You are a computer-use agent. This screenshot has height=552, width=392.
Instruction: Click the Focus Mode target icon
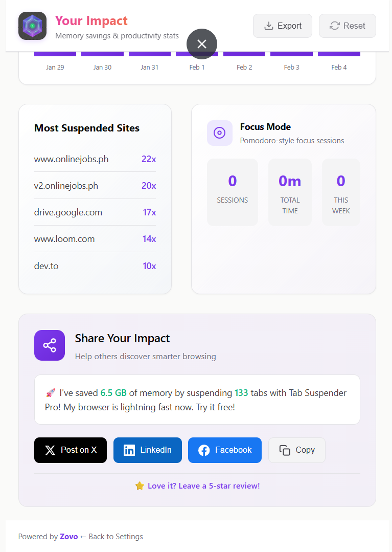pos(219,133)
